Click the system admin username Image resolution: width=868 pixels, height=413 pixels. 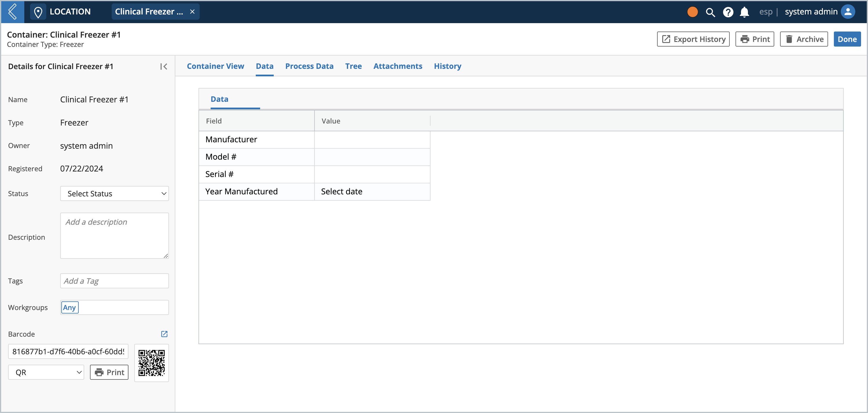[x=811, y=12]
